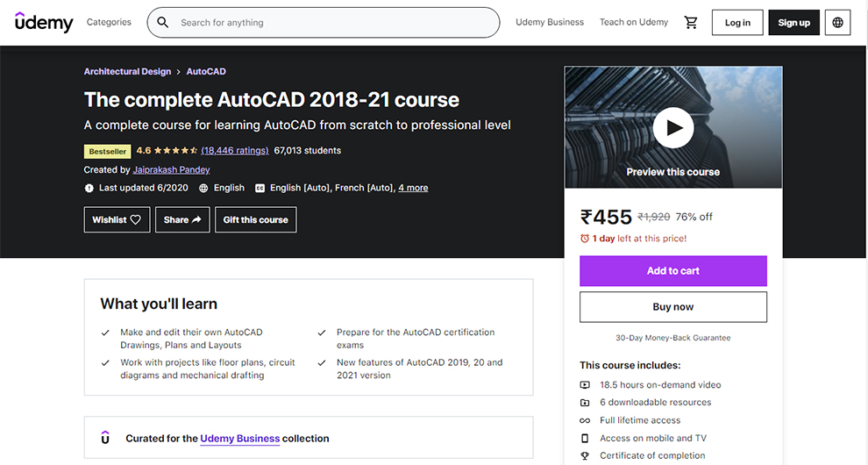This screenshot has width=868, height=465.
Task: Expand the '4 more' caption languages
Action: pos(413,188)
